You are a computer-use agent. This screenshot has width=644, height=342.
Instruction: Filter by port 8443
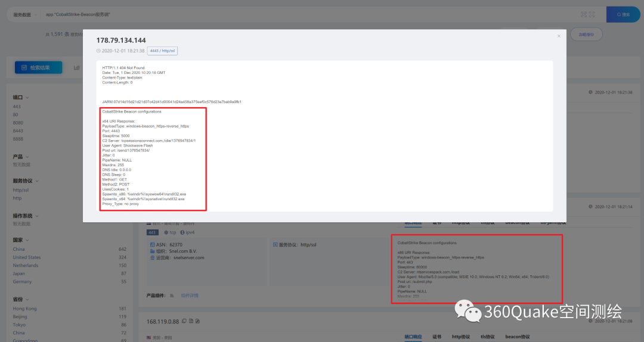point(18,131)
